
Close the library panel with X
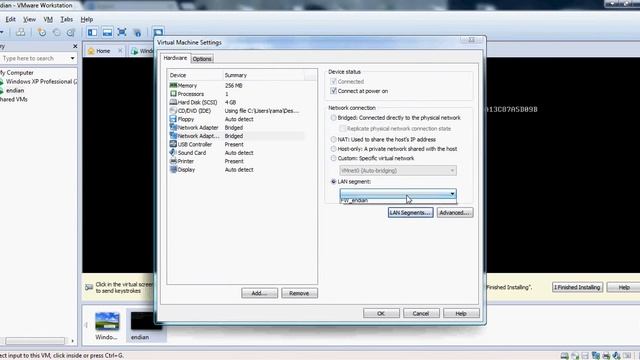75,46
